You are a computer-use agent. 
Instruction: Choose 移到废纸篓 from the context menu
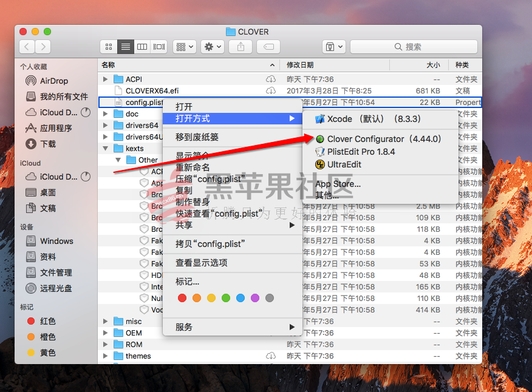click(x=233, y=137)
